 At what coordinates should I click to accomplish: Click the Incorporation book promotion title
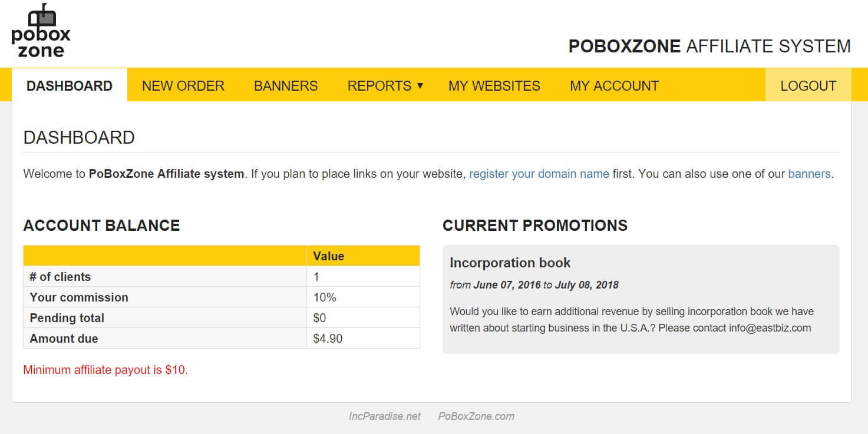pyautogui.click(x=510, y=263)
